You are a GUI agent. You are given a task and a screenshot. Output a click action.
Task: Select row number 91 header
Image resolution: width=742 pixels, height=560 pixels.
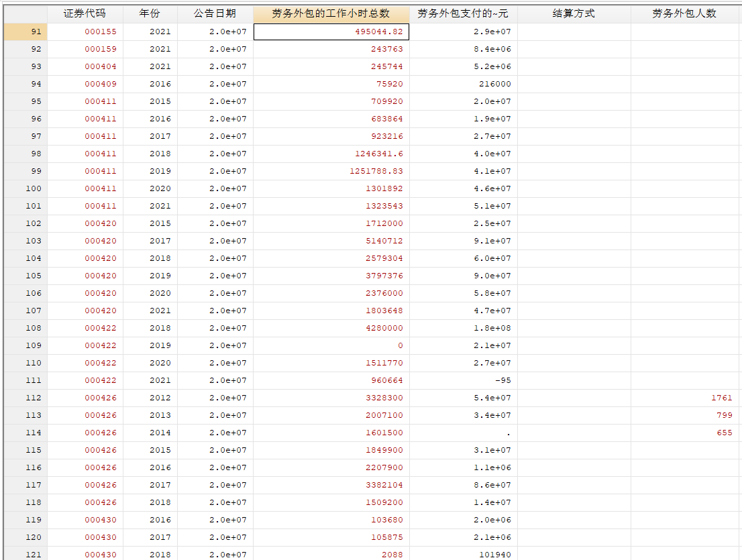point(25,32)
